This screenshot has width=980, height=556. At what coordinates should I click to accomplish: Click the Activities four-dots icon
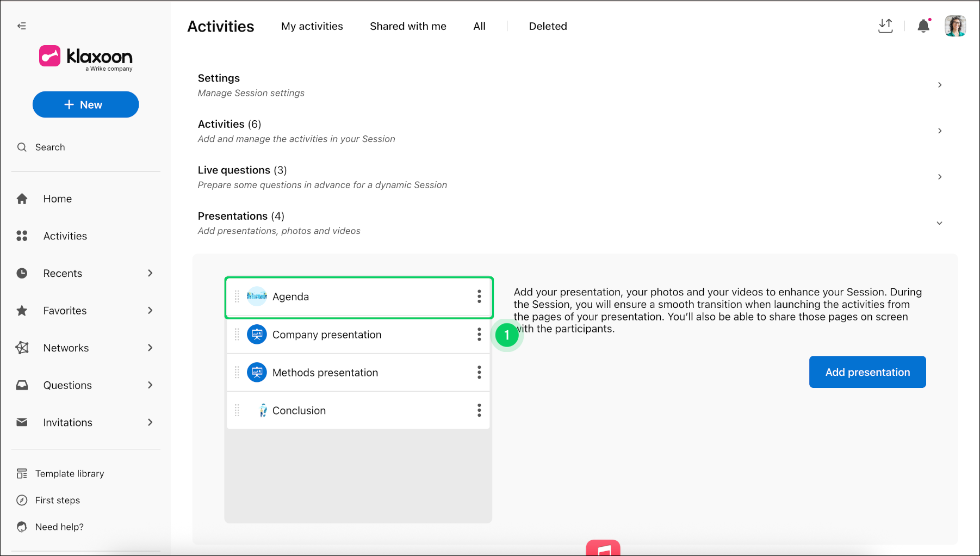[x=22, y=236]
